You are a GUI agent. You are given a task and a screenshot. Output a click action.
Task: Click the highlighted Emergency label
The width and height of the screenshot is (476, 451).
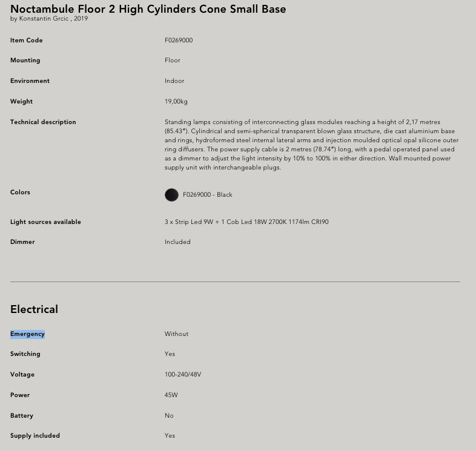(x=27, y=334)
